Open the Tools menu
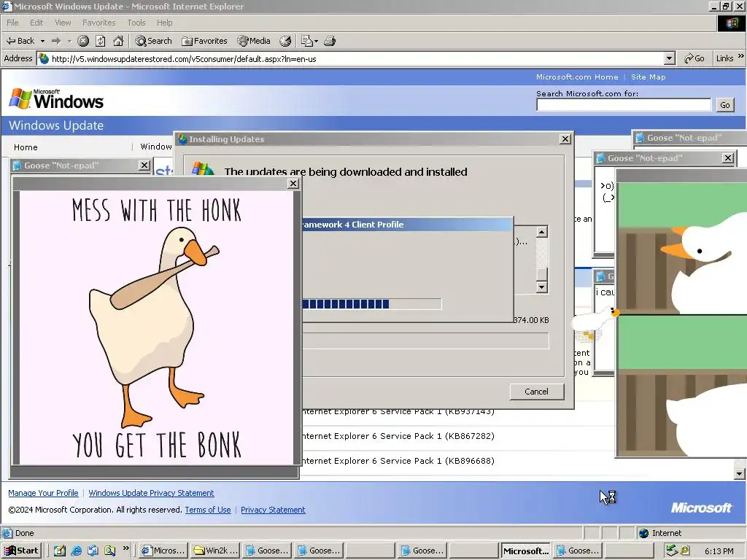Screen dimensions: 747x560 pyautogui.click(x=136, y=23)
